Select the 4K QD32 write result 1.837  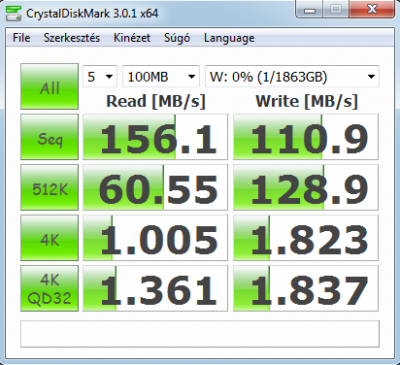coord(306,288)
